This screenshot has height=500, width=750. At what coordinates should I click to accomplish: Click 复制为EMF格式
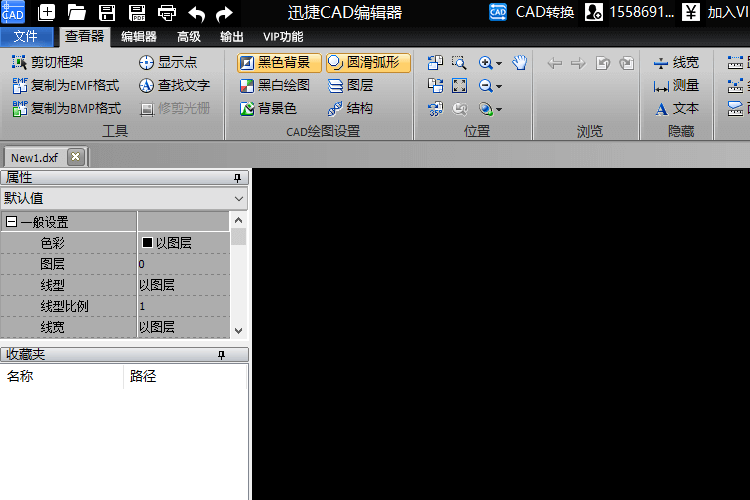coord(66,85)
